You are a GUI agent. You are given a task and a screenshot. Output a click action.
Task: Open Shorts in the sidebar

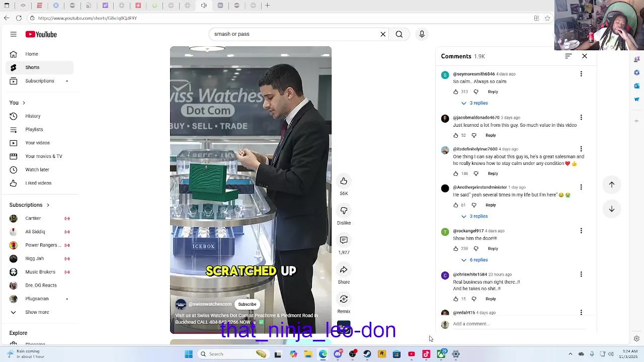click(40, 67)
